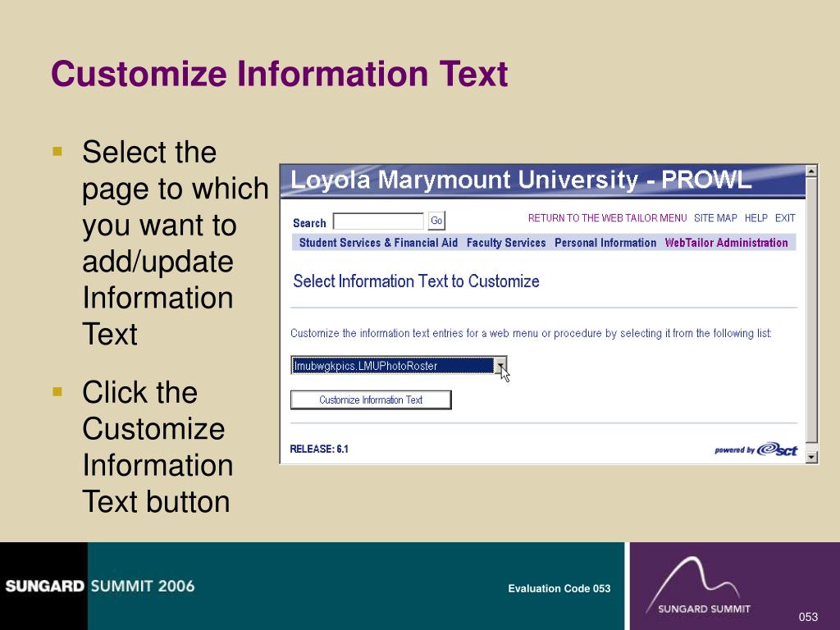Click the EXIT link
This screenshot has width=840, height=630.
[x=785, y=218]
